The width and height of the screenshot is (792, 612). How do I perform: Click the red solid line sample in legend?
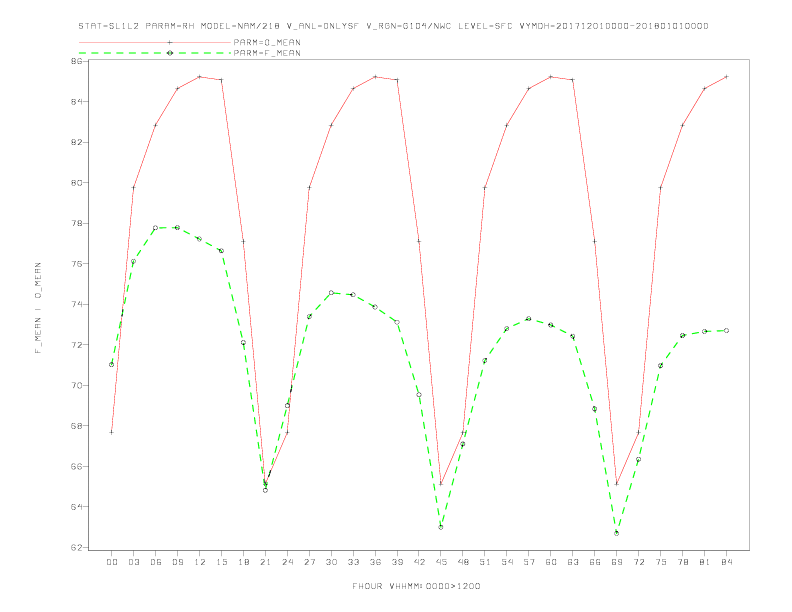pos(155,42)
